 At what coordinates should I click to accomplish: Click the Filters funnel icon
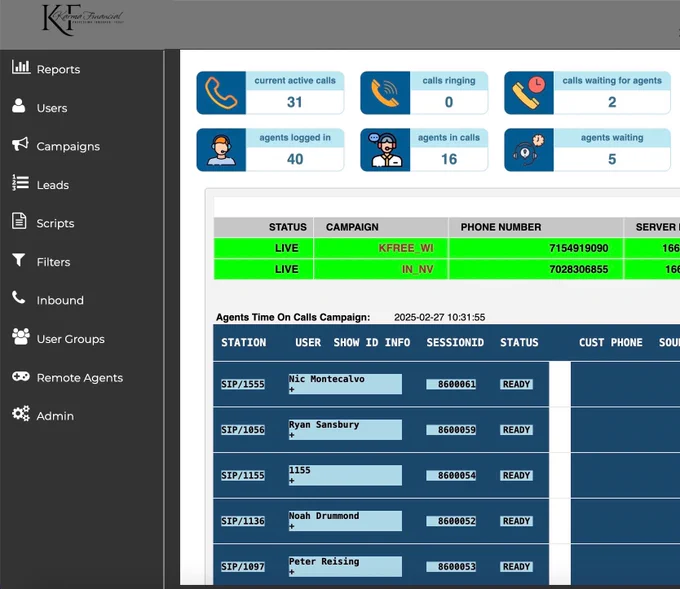point(18,260)
